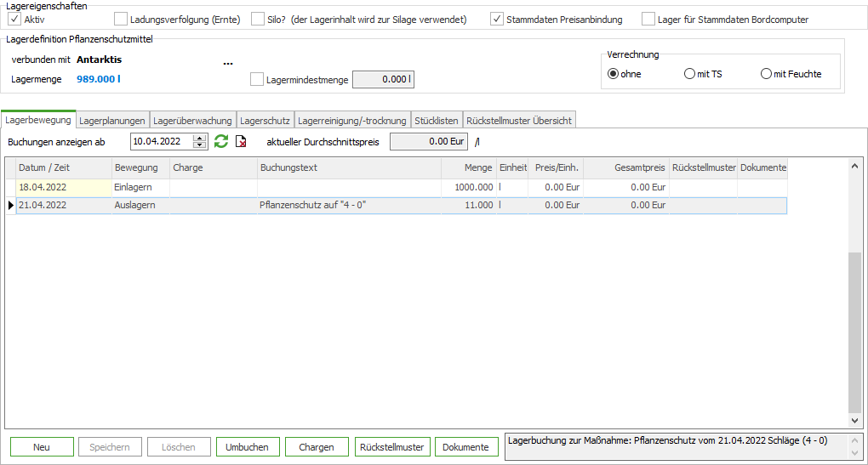Enable the Lagermindestmenge checkbox
The image size is (868, 465).
257,80
